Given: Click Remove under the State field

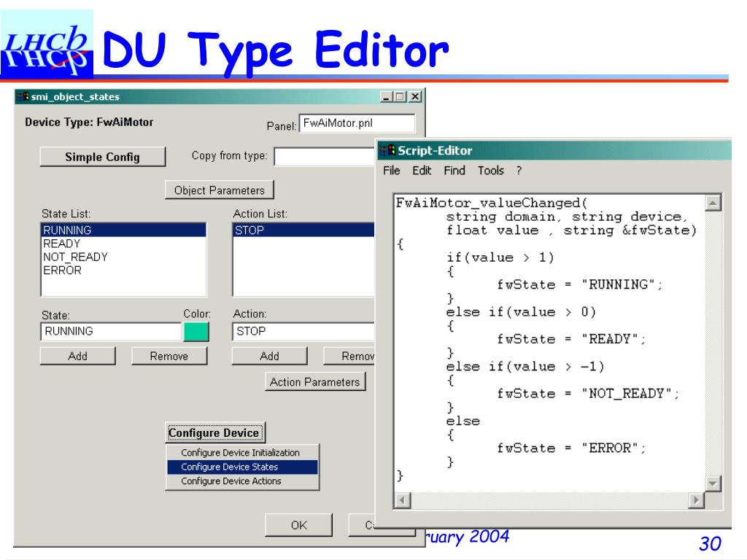Looking at the screenshot, I should 169,356.
